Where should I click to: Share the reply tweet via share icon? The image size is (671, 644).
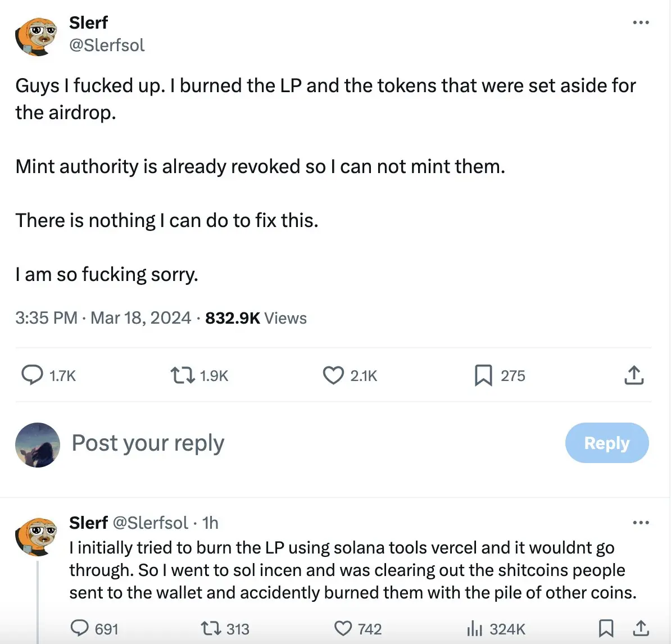point(641,628)
